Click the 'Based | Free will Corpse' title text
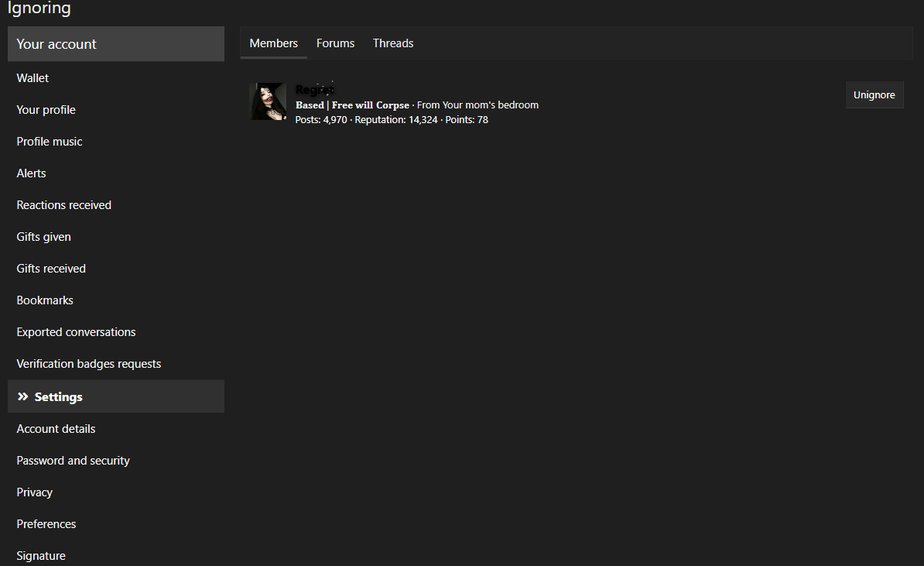Viewport: 924px width, 566px height. [352, 105]
